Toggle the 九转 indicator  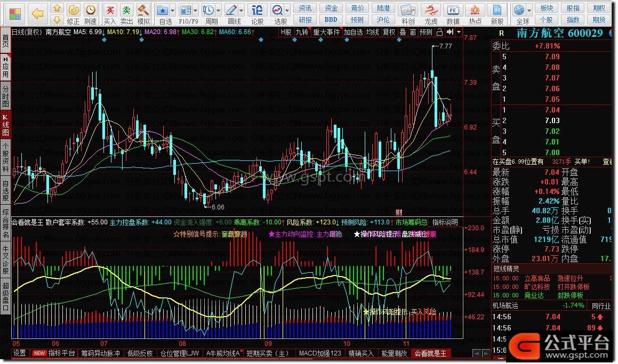(x=302, y=33)
